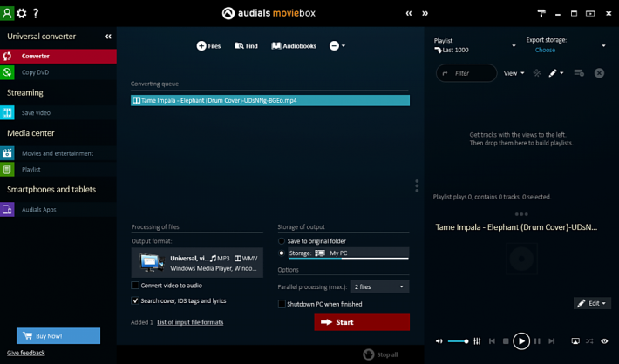
Task: Select Save to original folder
Action: [281, 241]
